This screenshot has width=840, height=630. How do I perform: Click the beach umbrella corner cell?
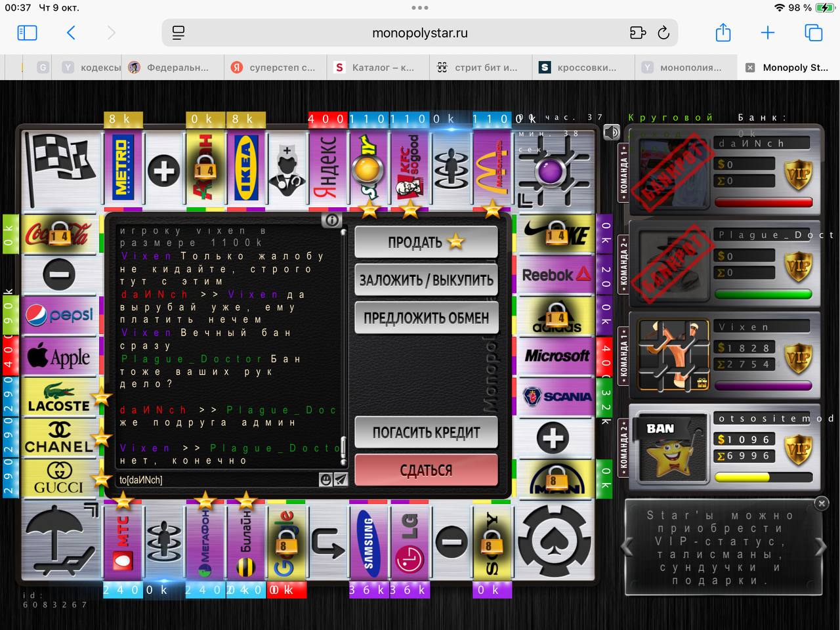[x=60, y=541]
